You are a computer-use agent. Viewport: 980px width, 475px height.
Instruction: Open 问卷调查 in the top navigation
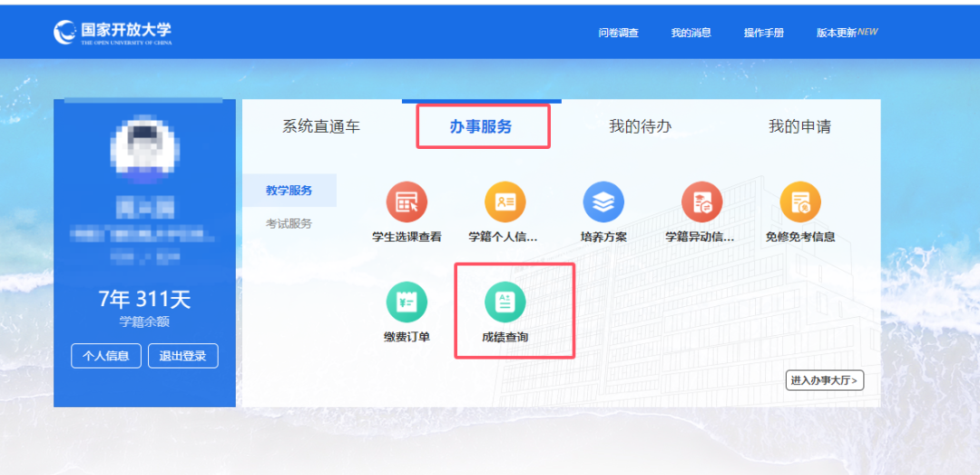coord(619,34)
